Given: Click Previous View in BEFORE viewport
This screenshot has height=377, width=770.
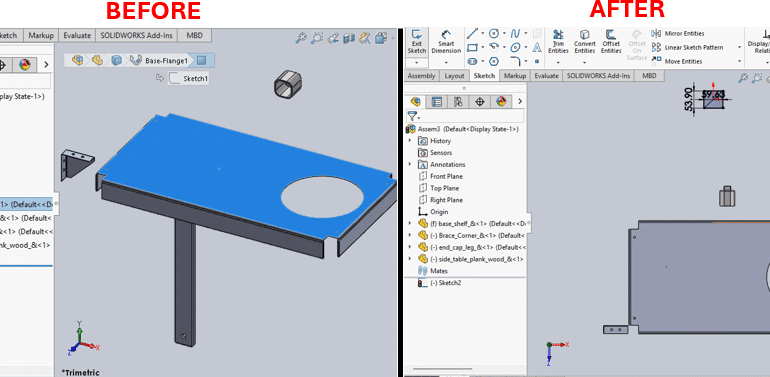Looking at the screenshot, I should click(333, 37).
